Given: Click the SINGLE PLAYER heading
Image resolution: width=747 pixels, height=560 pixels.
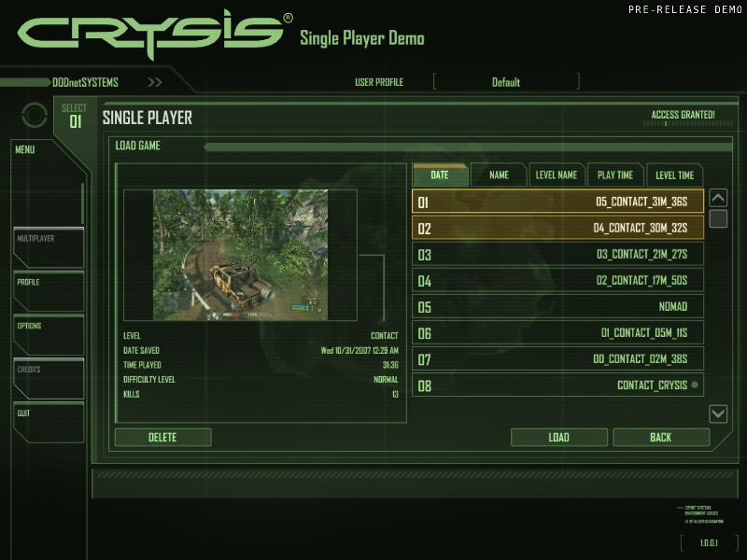Looking at the screenshot, I should (148, 118).
